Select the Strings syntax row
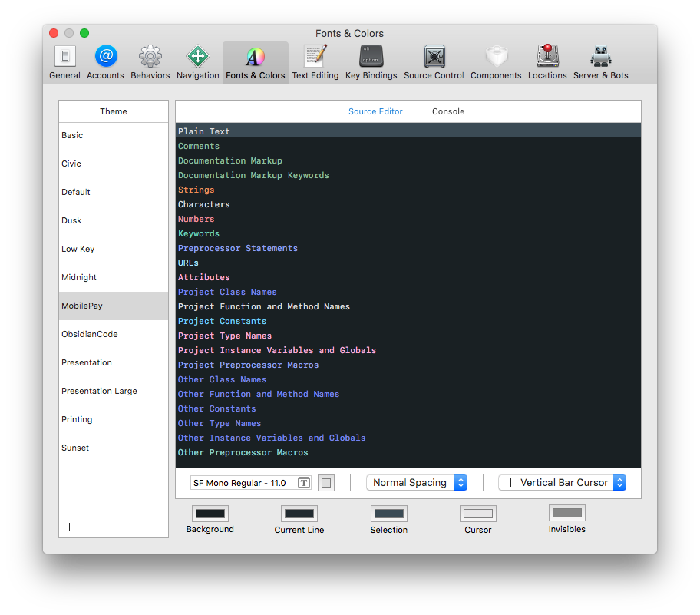The width and height of the screenshot is (700, 615). coord(408,190)
